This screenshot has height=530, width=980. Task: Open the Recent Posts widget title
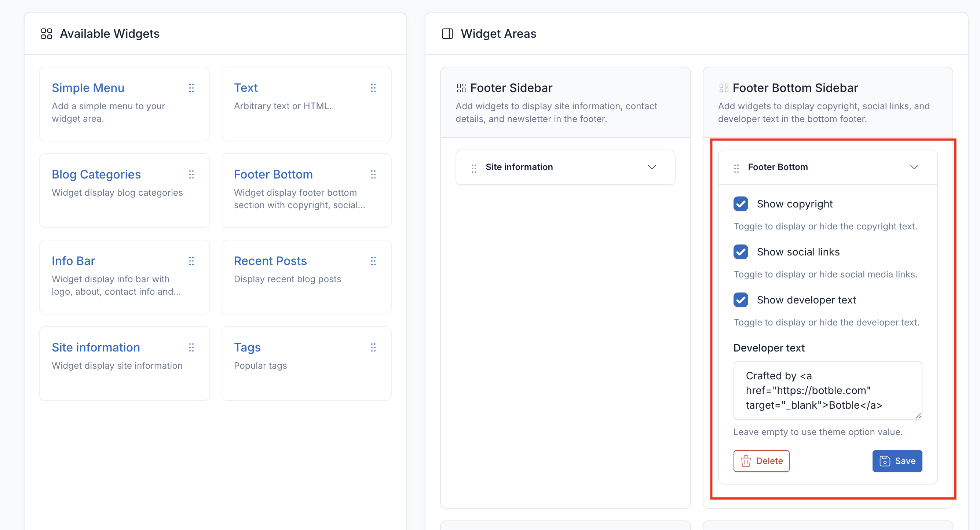270,261
